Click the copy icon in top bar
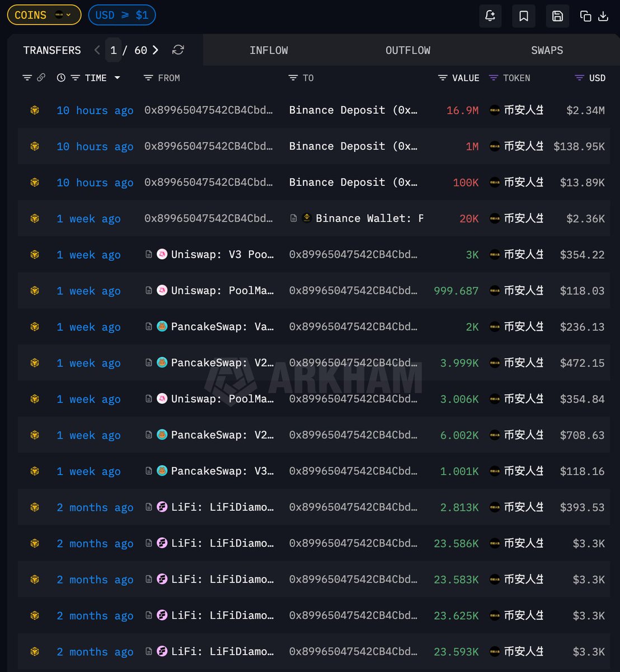This screenshot has height=672, width=620. (585, 16)
